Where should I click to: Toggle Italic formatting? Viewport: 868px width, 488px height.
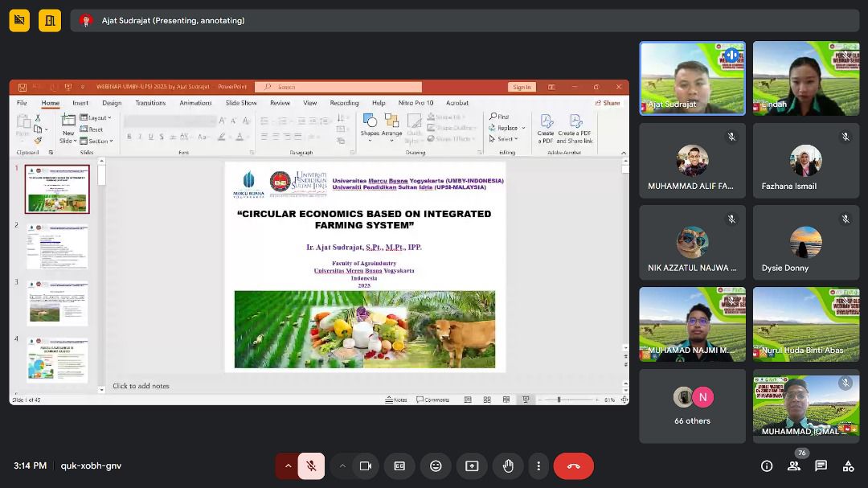140,137
